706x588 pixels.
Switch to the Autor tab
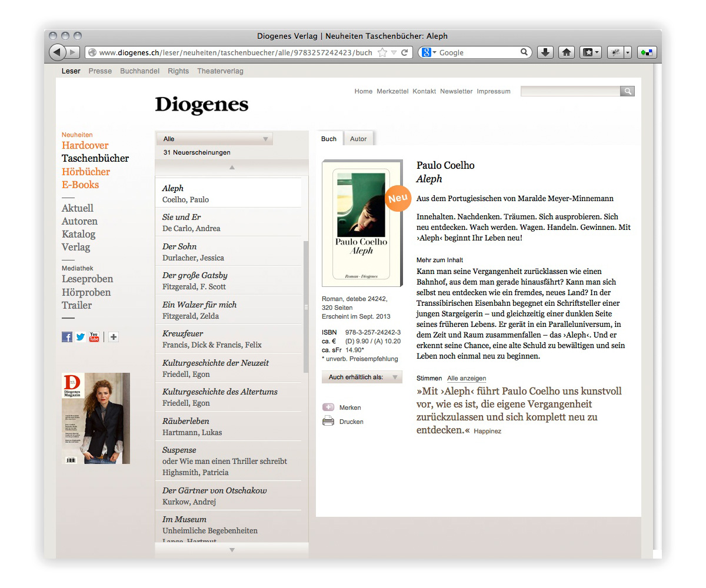[358, 139]
